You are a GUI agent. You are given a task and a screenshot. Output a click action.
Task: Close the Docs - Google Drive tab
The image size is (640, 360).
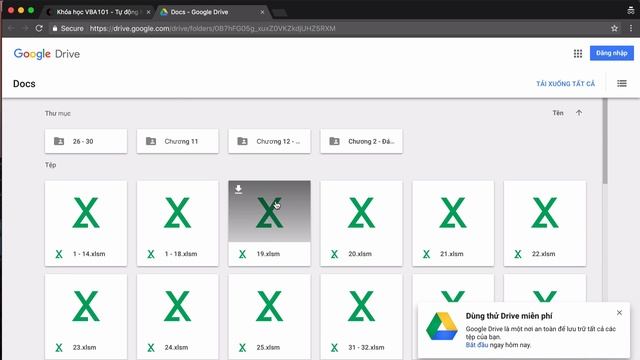(262, 12)
